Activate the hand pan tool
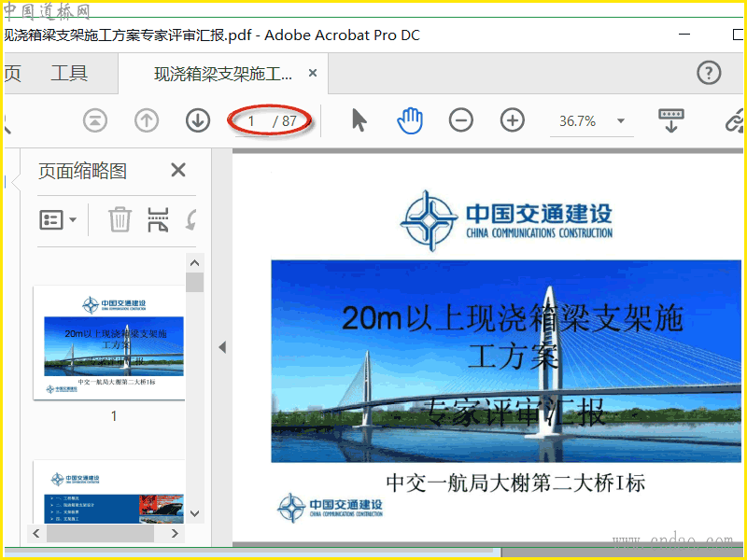The width and height of the screenshot is (747, 560). point(410,120)
